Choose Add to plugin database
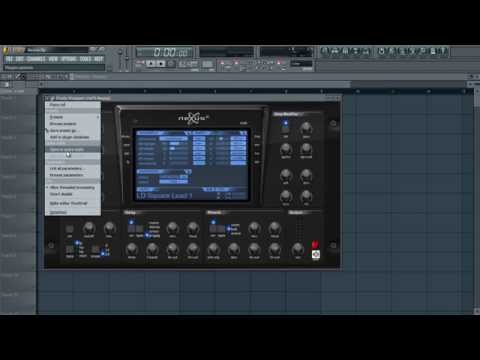This screenshot has width=480, height=360. 73,137
